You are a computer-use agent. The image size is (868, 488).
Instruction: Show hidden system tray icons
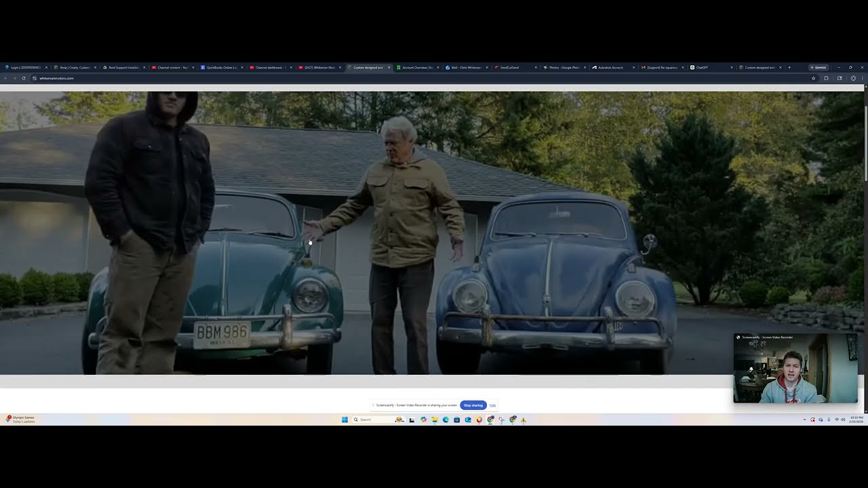coord(805,420)
